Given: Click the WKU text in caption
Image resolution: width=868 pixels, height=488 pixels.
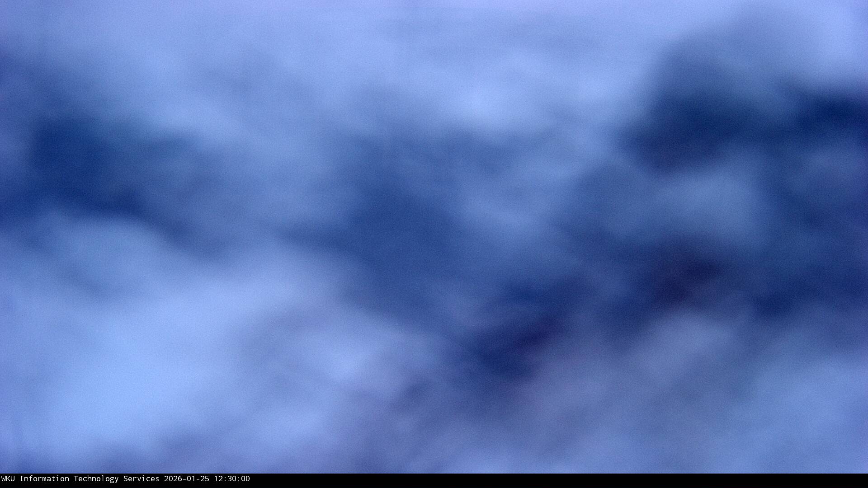Looking at the screenshot, I should click(x=8, y=479).
